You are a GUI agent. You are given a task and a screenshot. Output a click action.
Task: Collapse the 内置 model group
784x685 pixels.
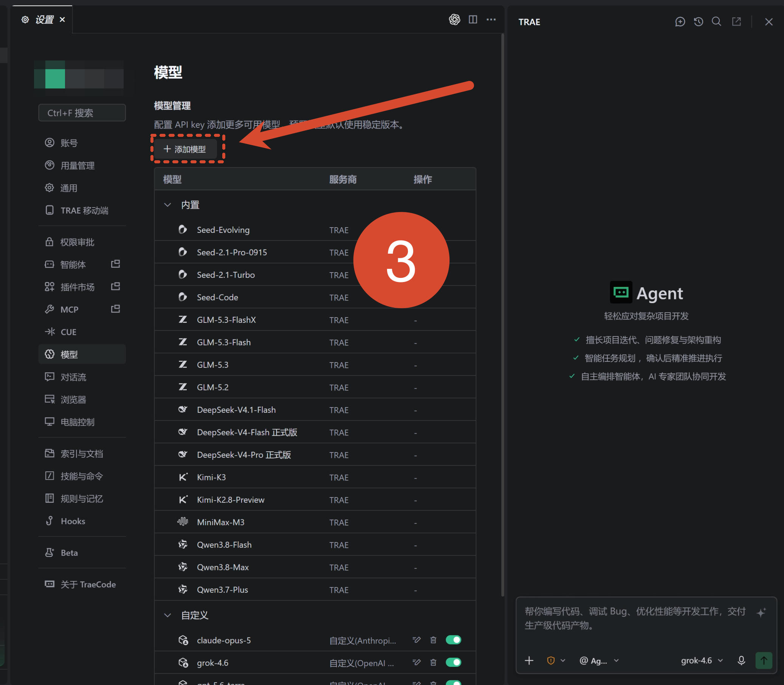pyautogui.click(x=167, y=205)
